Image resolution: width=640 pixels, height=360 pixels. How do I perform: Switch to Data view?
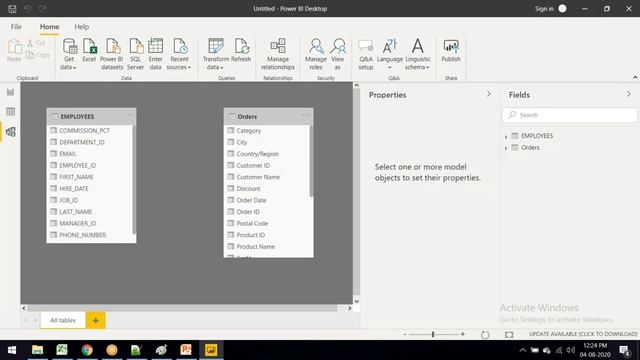pos(11,111)
